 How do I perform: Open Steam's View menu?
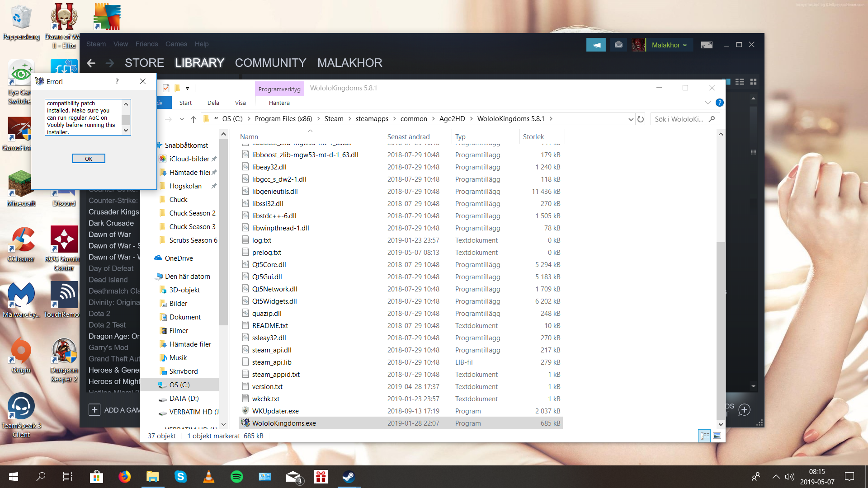[x=121, y=44]
